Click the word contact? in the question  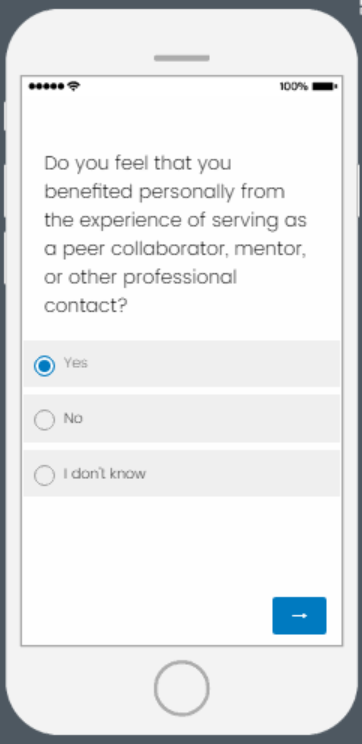click(x=86, y=306)
